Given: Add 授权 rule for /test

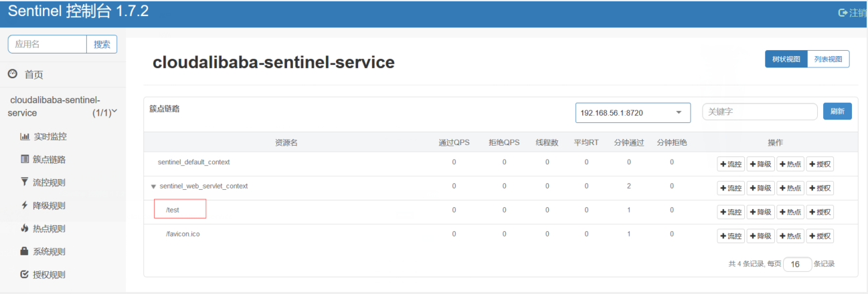Looking at the screenshot, I should click(x=820, y=212).
